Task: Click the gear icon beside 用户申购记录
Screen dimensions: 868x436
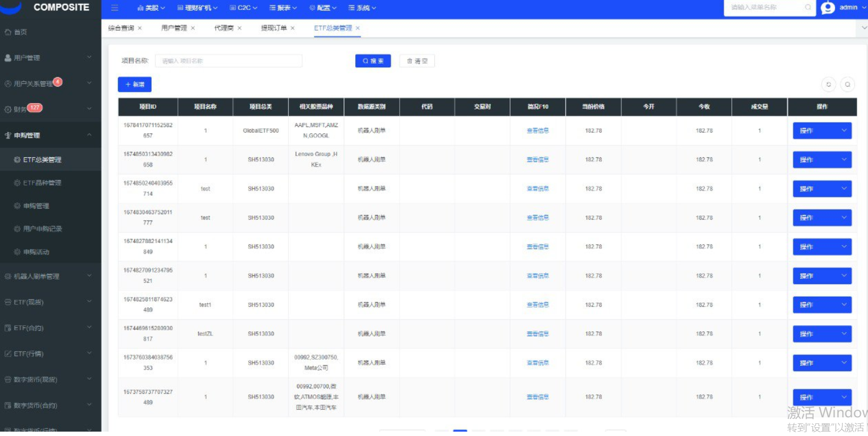Action: [17, 229]
